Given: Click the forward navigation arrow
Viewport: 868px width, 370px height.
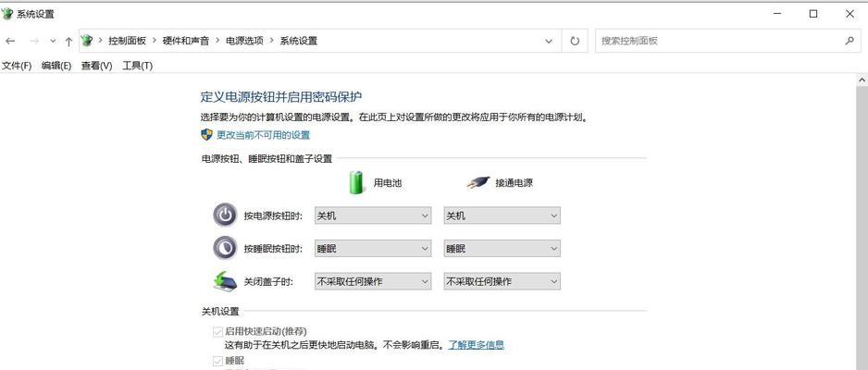Looking at the screenshot, I should point(33,41).
